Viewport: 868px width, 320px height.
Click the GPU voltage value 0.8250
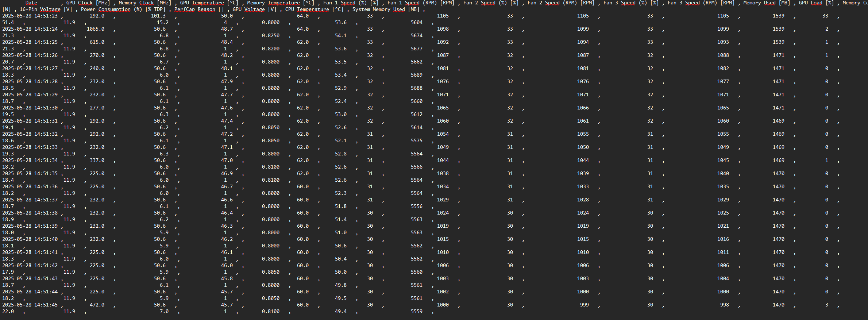pyautogui.click(x=270, y=36)
